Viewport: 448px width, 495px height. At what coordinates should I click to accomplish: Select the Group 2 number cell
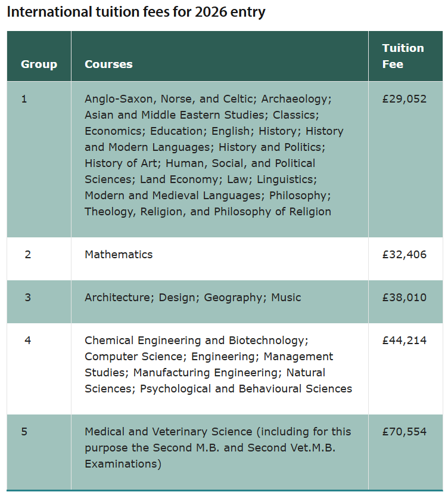point(28,255)
